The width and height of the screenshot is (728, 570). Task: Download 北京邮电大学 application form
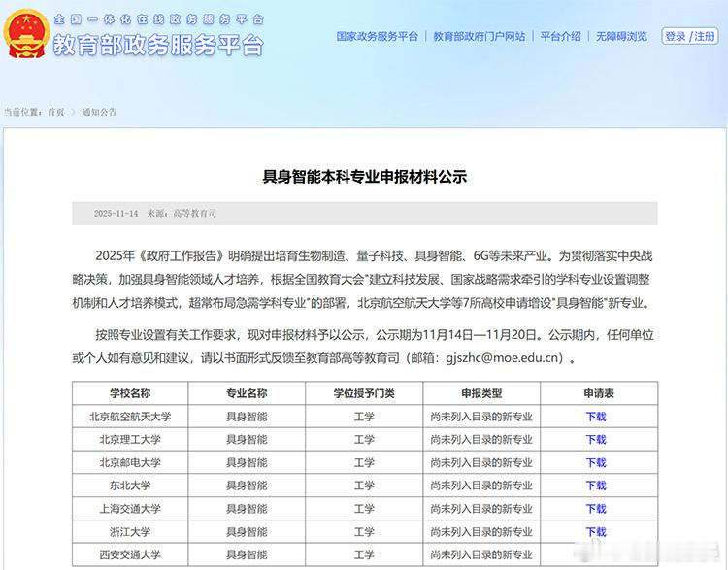click(595, 463)
